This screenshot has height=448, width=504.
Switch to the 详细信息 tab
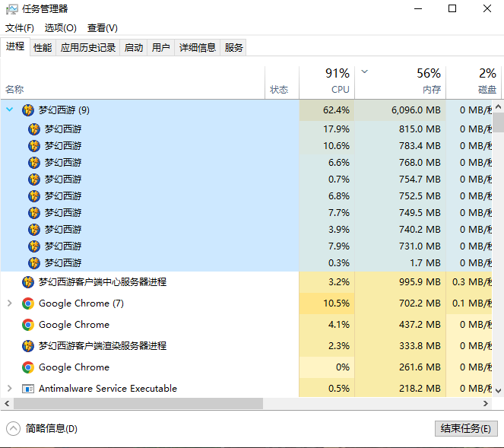[198, 48]
